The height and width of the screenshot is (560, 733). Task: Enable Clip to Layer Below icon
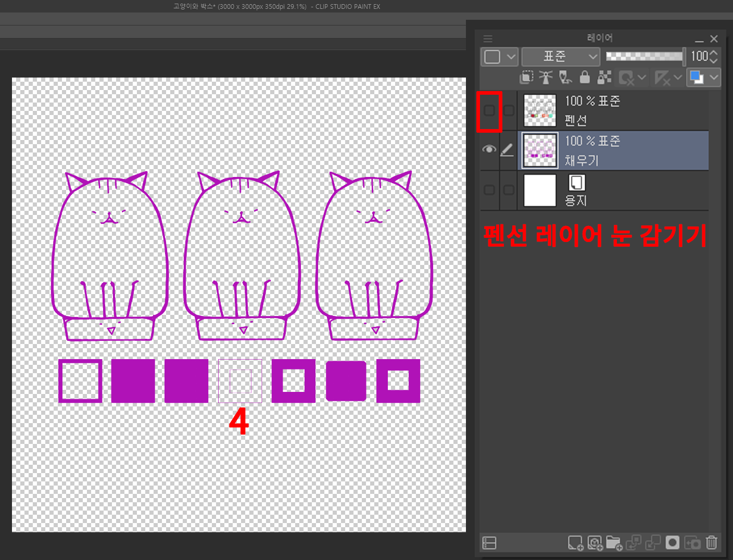pos(526,78)
